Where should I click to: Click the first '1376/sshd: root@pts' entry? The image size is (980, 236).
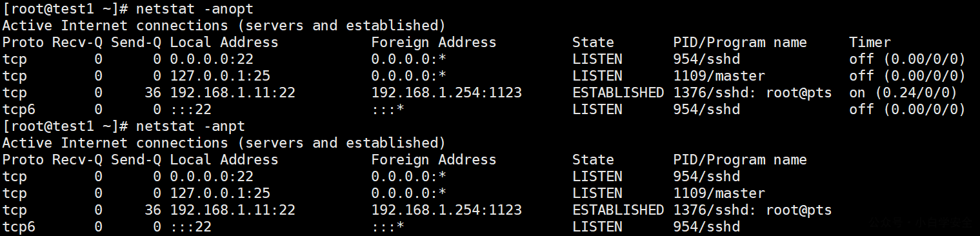(752, 93)
